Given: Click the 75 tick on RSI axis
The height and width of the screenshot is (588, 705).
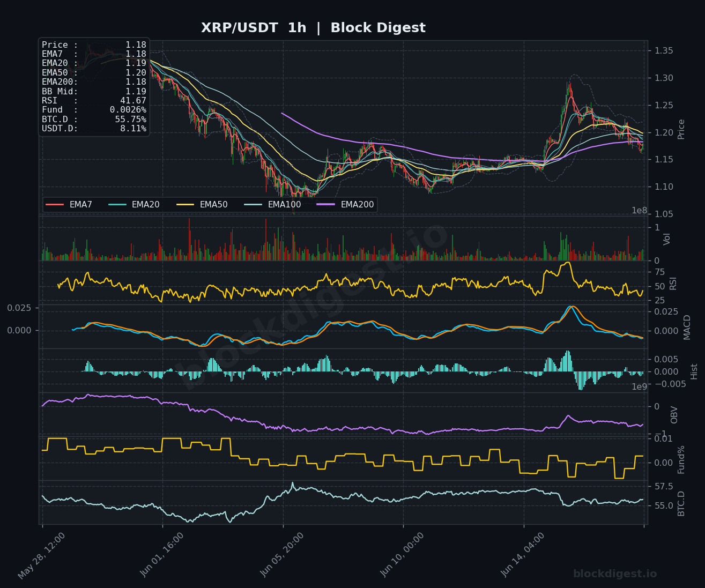Looking at the screenshot, I should coord(659,272).
